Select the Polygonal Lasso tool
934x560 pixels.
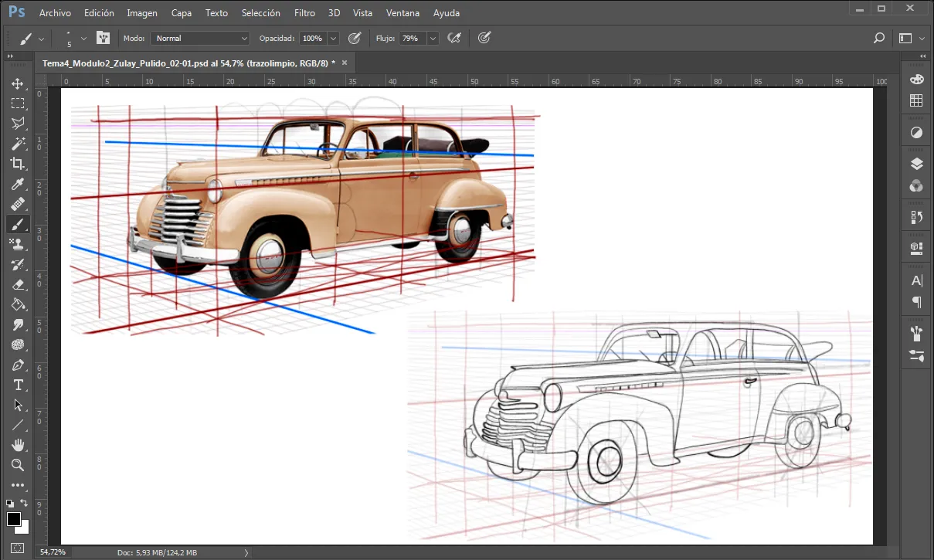[x=18, y=124]
